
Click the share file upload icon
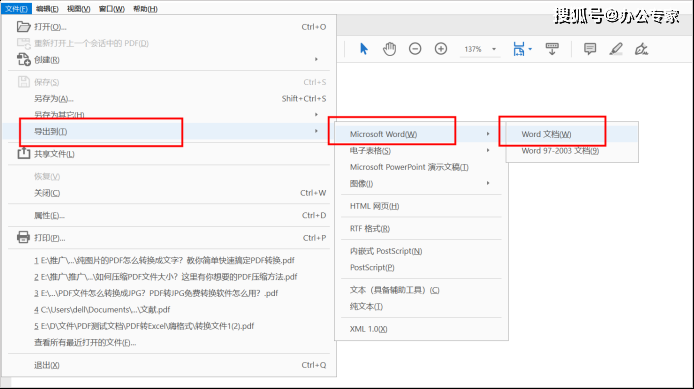23,153
